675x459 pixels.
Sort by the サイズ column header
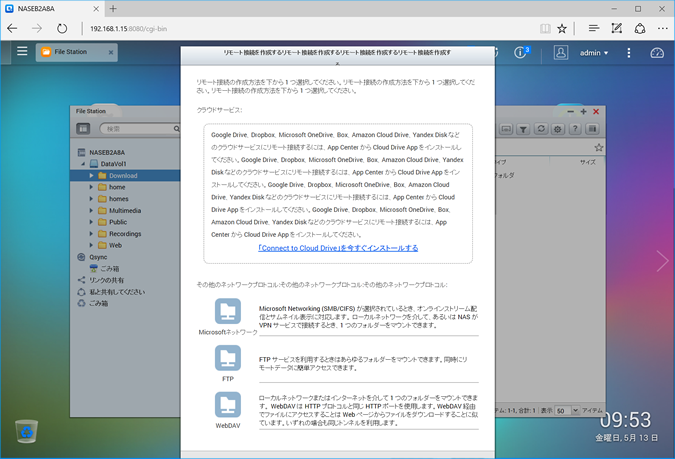click(x=588, y=162)
